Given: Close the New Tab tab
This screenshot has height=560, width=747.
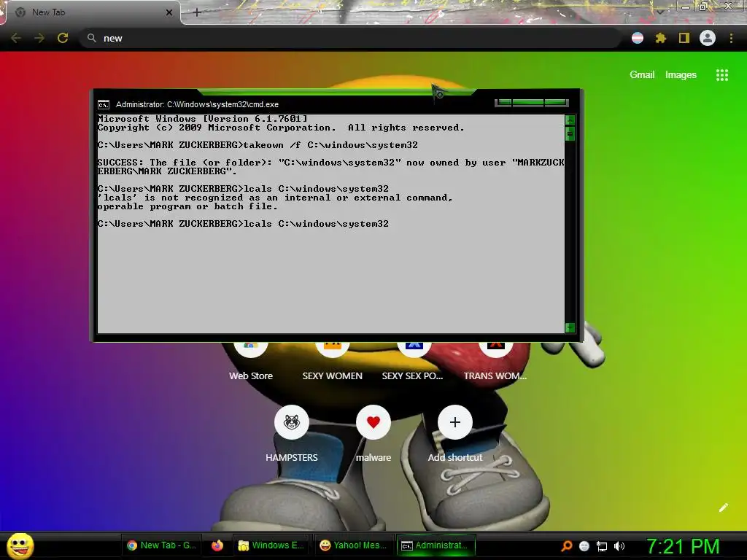Looking at the screenshot, I should click(x=169, y=12).
